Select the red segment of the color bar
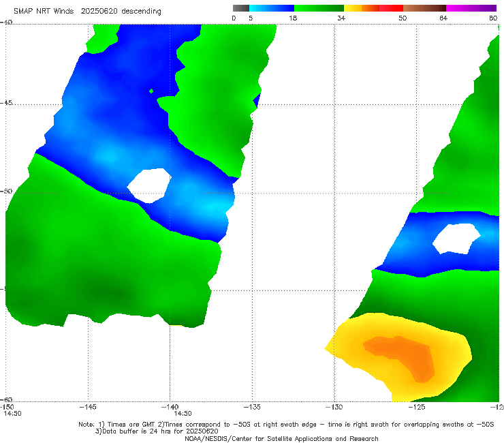This screenshot has width=504, height=443. 391,8
